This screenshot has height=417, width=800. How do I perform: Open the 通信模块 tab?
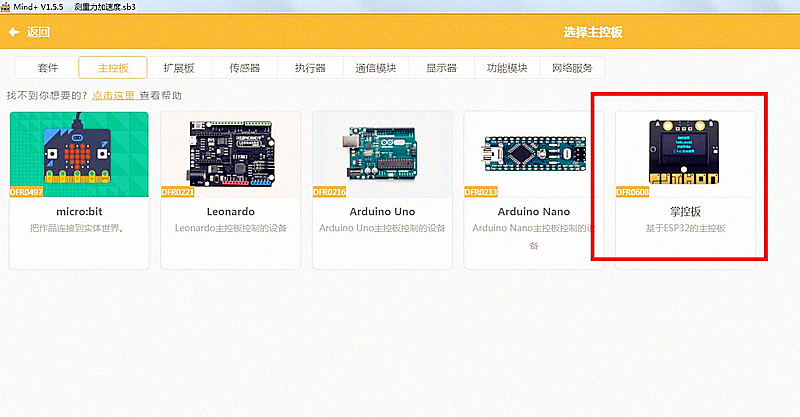(x=376, y=68)
